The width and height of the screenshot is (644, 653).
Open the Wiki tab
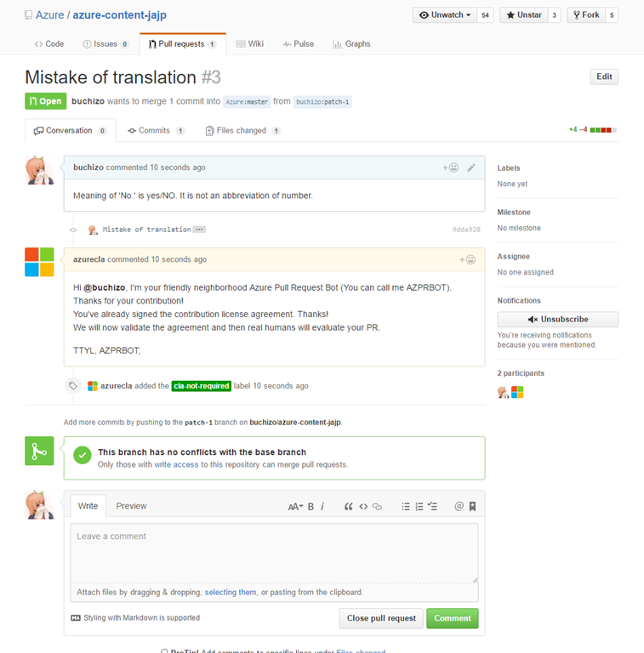[250, 44]
